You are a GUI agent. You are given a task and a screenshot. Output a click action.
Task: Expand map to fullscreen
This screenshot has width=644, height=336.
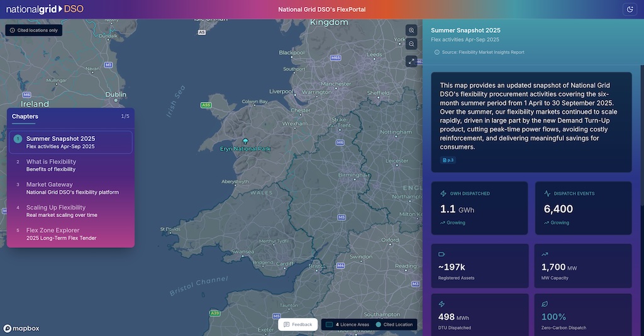tap(411, 61)
